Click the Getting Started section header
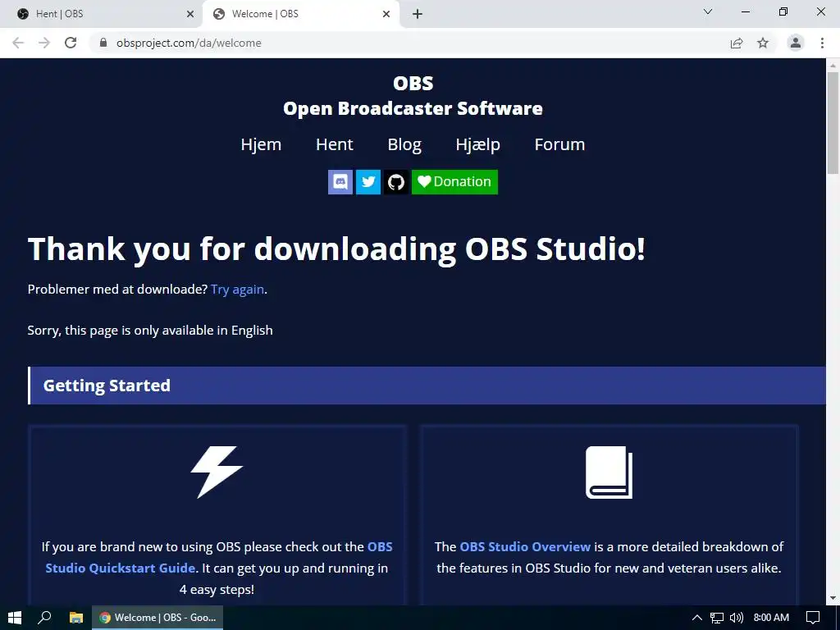Viewport: 840px width, 630px height. [427, 386]
